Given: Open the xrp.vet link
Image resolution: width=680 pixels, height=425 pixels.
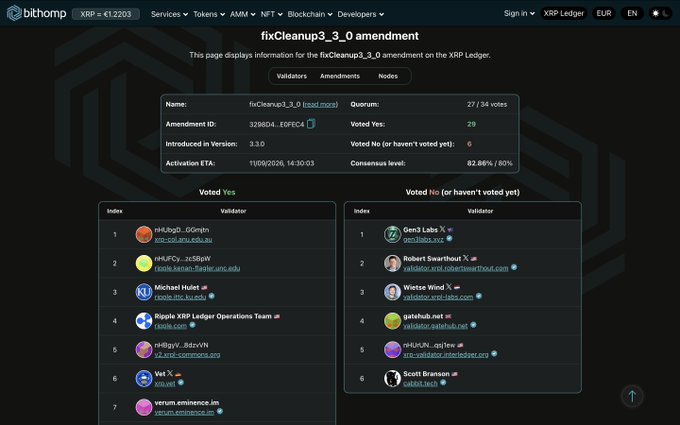Looking at the screenshot, I should pos(165,383).
